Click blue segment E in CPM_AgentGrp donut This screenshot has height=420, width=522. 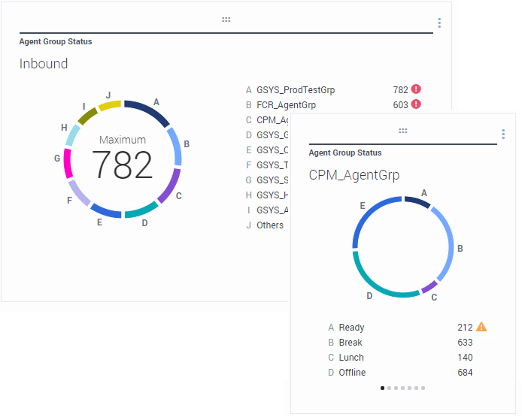tap(368, 214)
